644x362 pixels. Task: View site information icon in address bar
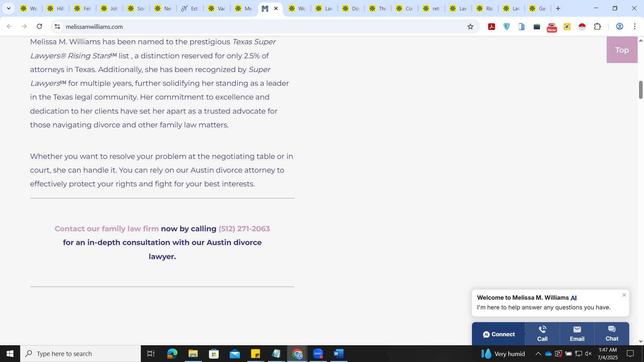(x=57, y=26)
